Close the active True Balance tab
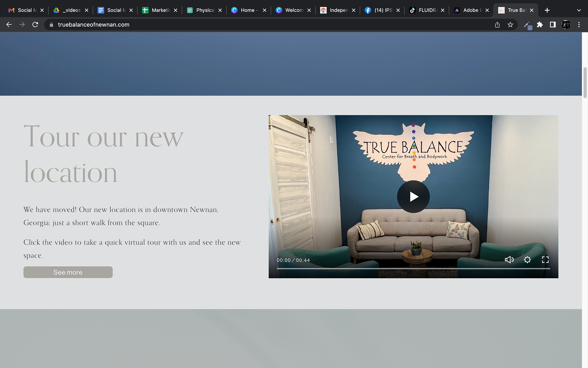Image resolution: width=588 pixels, height=368 pixels. [x=532, y=10]
